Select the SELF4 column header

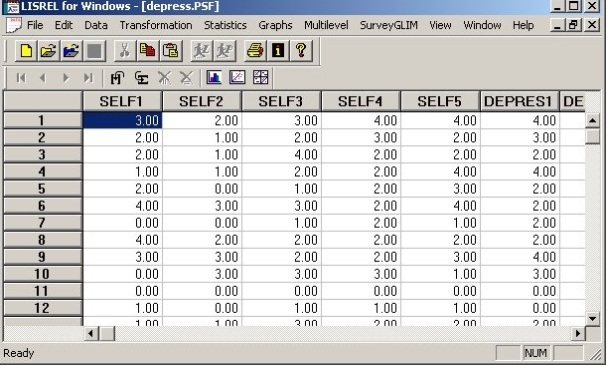click(361, 102)
